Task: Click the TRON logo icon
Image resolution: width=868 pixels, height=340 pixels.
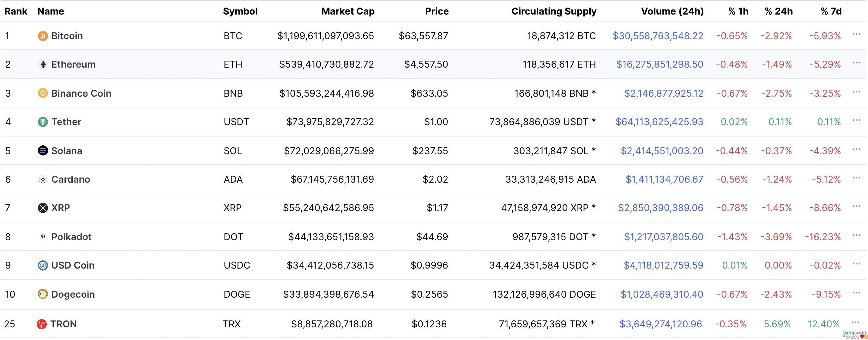Action: [x=41, y=324]
